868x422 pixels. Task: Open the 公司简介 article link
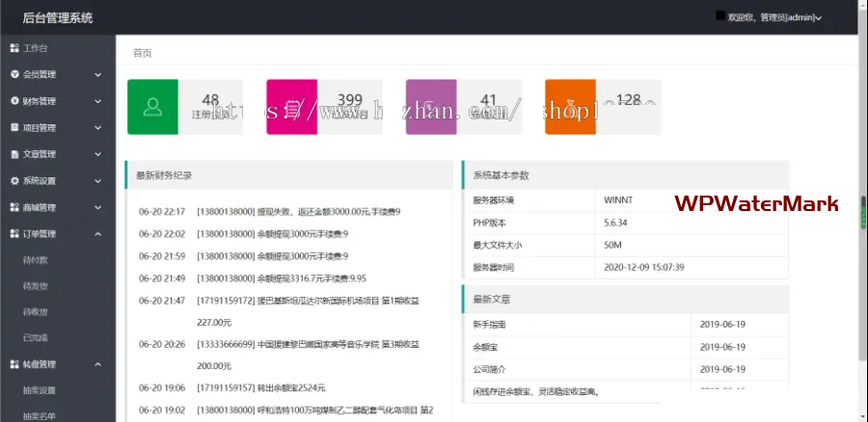pos(490,369)
